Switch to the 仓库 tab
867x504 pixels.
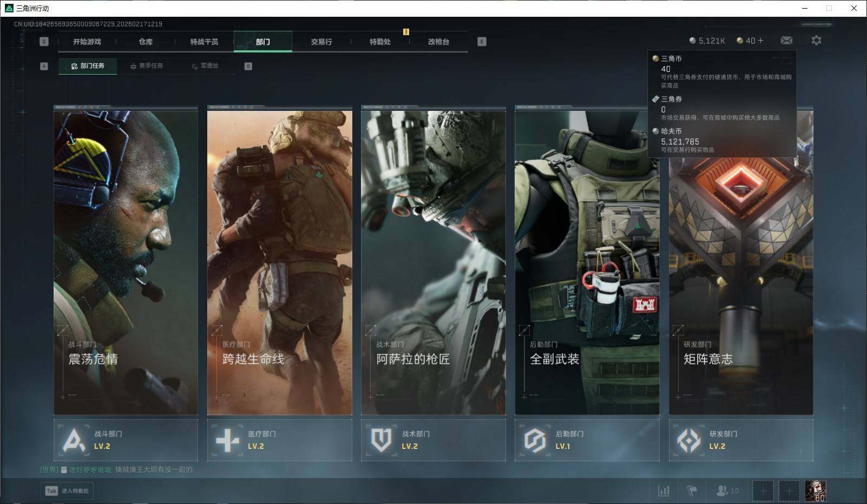coord(146,42)
